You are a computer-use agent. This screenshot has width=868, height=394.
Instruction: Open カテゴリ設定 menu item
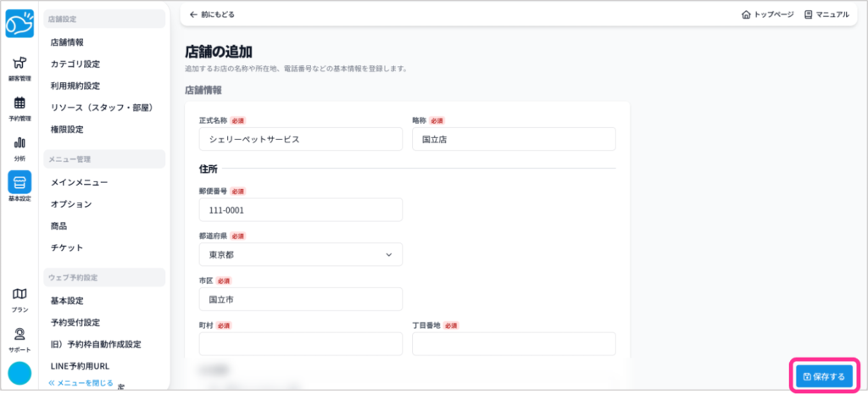tap(75, 64)
